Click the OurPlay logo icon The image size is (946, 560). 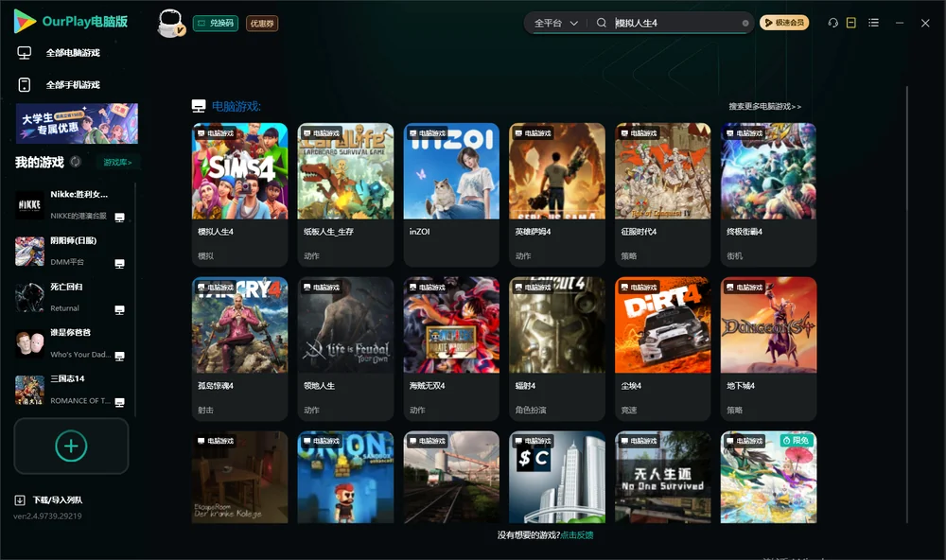pyautogui.click(x=25, y=21)
